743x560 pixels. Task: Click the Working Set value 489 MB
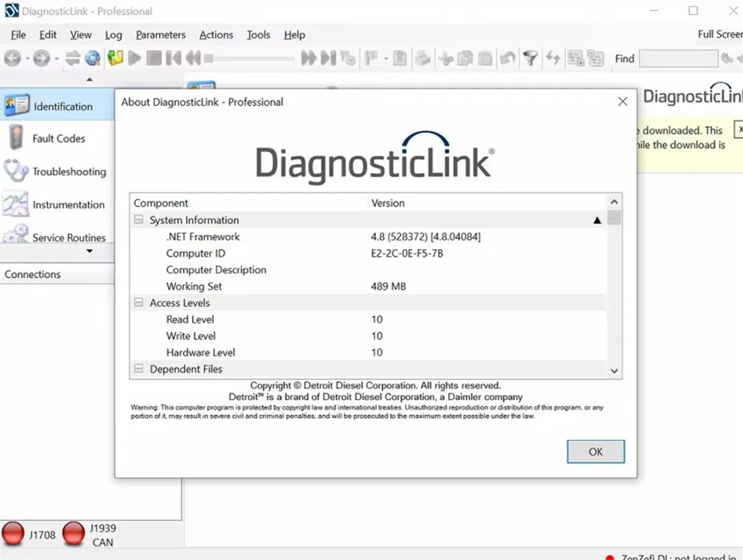point(388,286)
